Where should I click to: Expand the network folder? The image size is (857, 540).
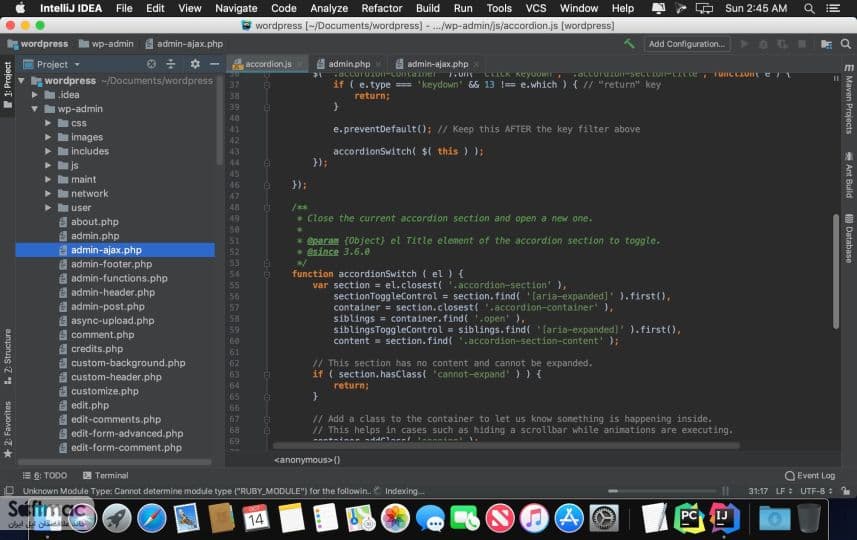click(x=48, y=193)
